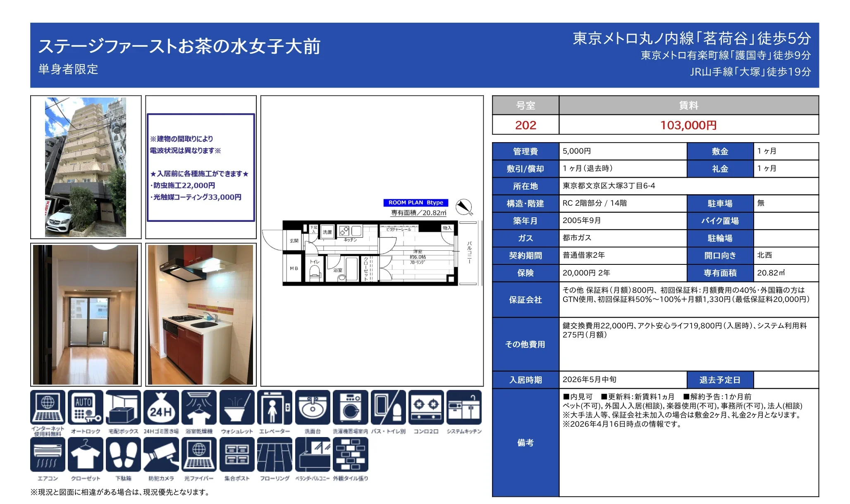
Task: Click the red kitchen photo
Action: tap(201, 315)
